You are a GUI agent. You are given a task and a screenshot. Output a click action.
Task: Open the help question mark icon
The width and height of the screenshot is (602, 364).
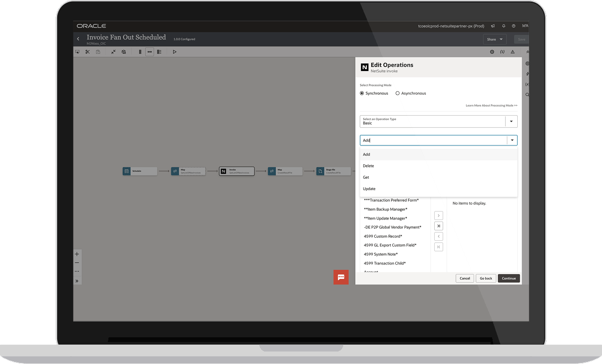(x=514, y=26)
